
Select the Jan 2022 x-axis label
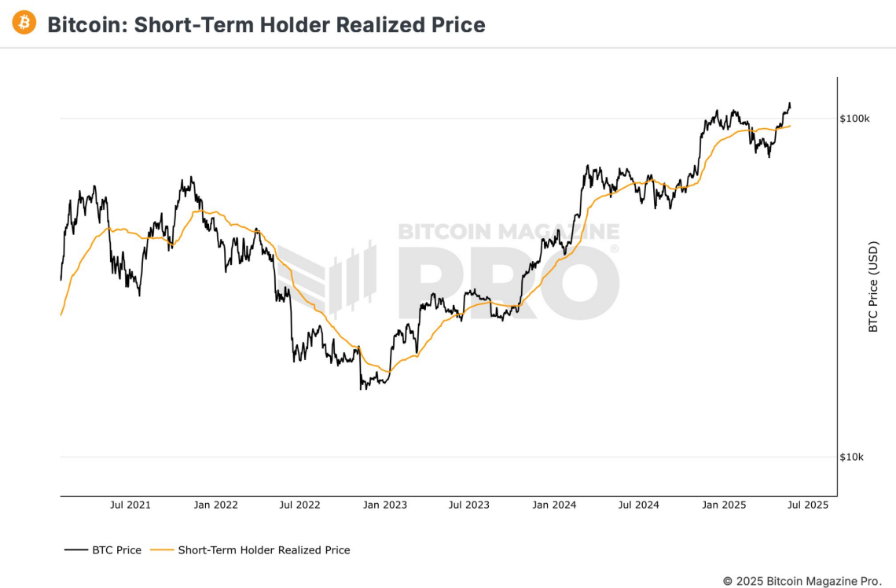tap(215, 505)
